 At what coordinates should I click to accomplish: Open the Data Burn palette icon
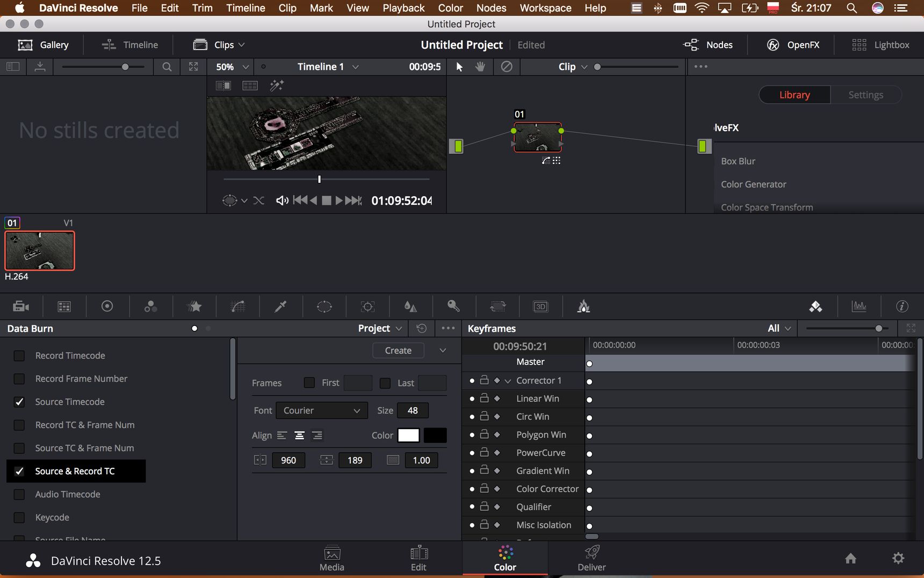(584, 306)
